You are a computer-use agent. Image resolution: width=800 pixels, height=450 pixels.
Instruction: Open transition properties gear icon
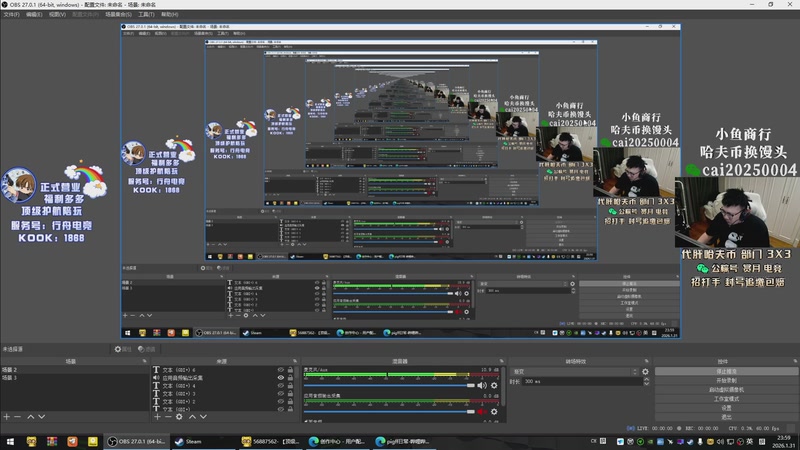click(x=645, y=372)
